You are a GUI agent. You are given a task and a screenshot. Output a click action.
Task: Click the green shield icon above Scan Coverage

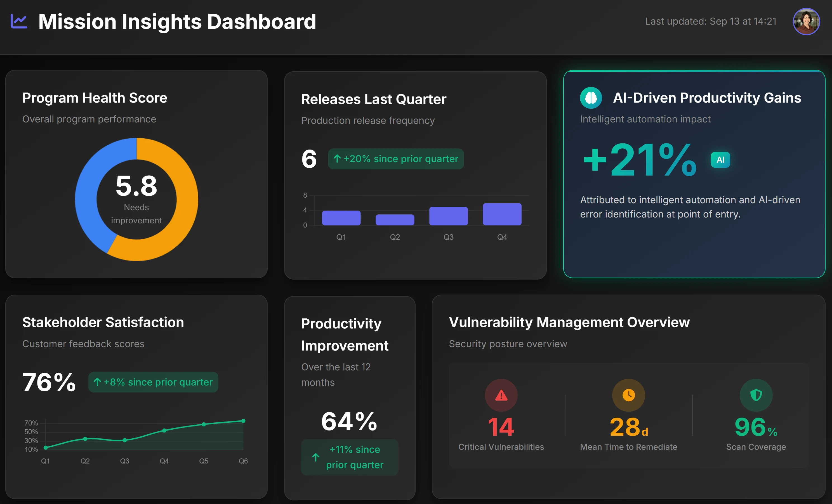coord(756,395)
